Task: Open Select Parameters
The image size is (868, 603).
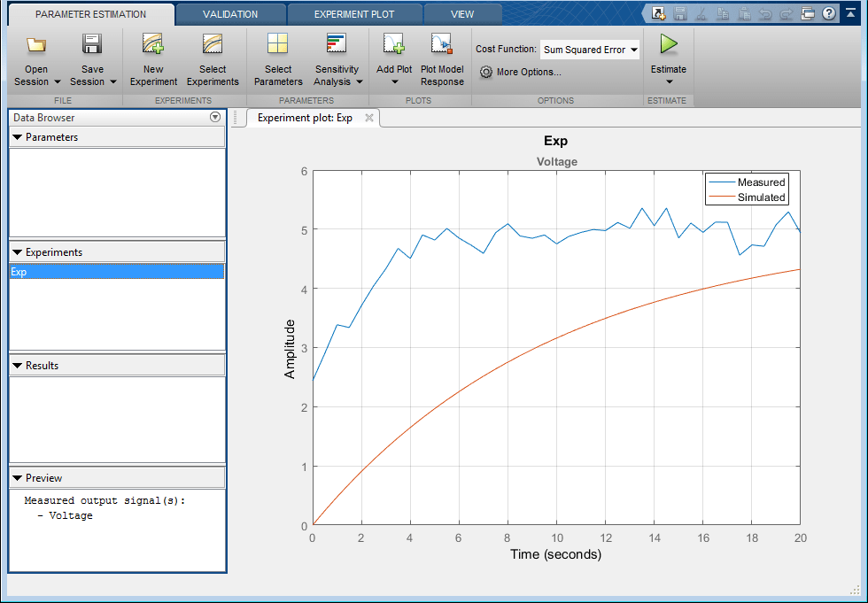Action: point(278,59)
